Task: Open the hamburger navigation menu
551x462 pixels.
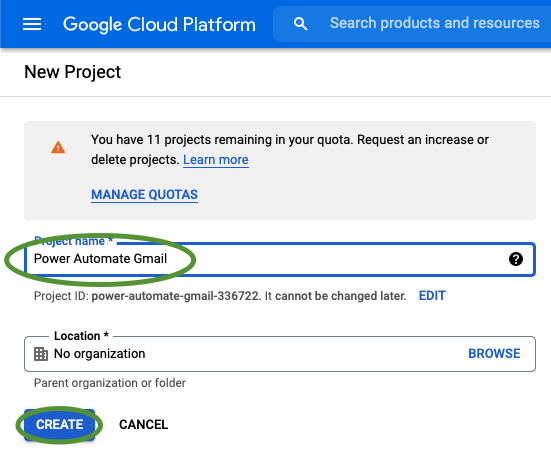Action: (x=32, y=24)
